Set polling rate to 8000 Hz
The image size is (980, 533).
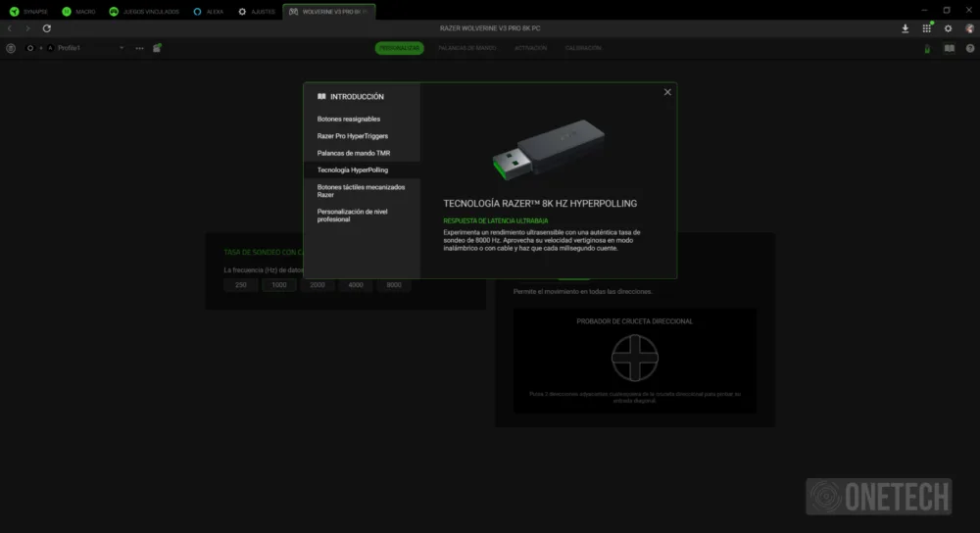pyautogui.click(x=394, y=285)
